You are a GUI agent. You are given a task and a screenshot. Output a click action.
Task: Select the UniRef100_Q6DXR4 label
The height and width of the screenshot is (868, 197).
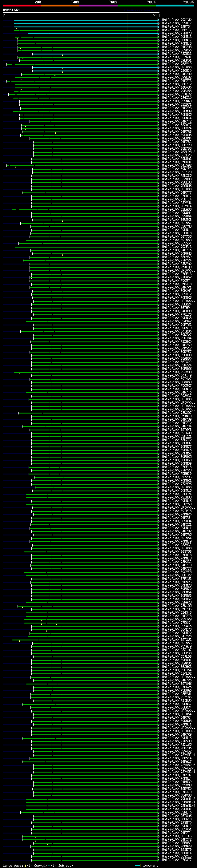(177, 128)
